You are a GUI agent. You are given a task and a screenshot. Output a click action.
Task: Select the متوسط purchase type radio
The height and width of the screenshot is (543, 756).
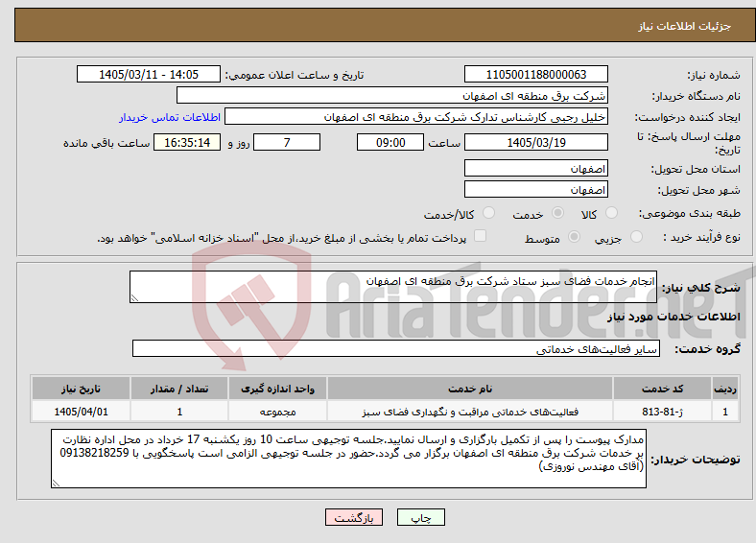click(575, 237)
